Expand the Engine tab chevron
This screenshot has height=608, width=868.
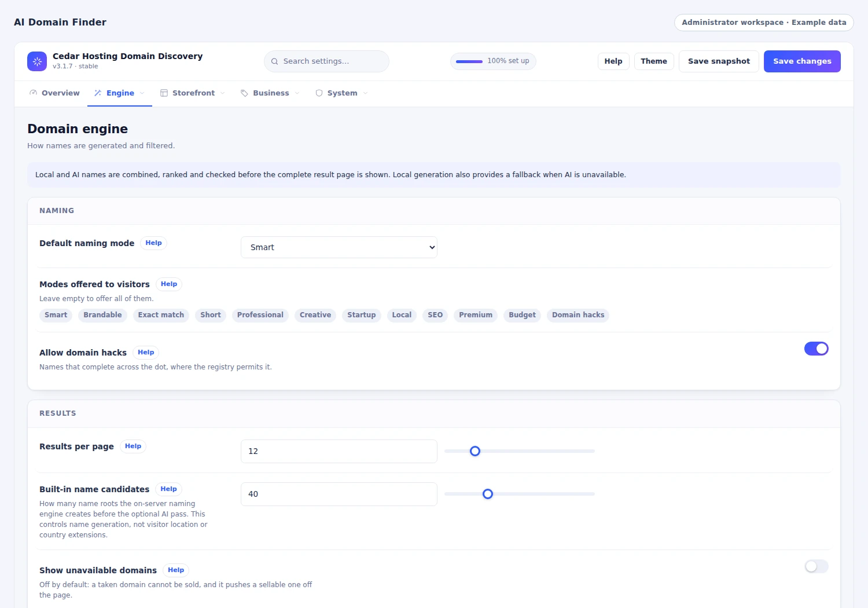pos(142,93)
